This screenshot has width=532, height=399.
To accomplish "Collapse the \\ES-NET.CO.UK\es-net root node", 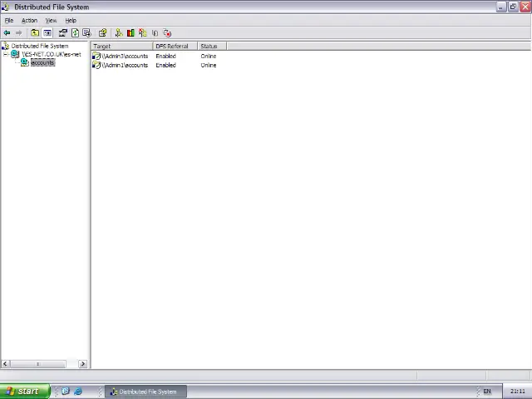I will click(x=6, y=54).
